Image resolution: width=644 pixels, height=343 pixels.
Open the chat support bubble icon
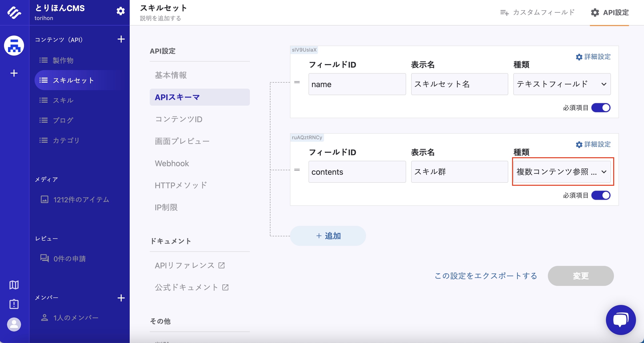coord(620,320)
